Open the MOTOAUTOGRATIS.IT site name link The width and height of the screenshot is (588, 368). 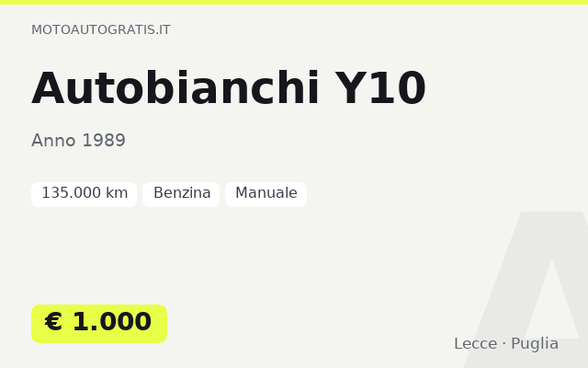click(x=100, y=29)
